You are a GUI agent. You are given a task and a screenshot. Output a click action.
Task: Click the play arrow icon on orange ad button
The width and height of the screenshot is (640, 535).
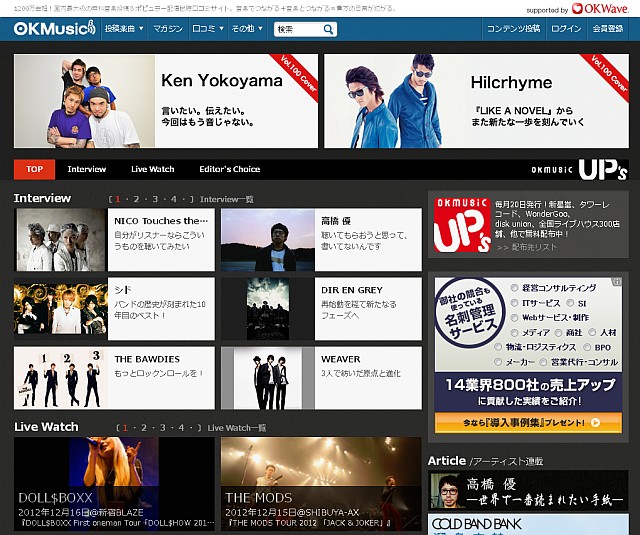click(596, 423)
